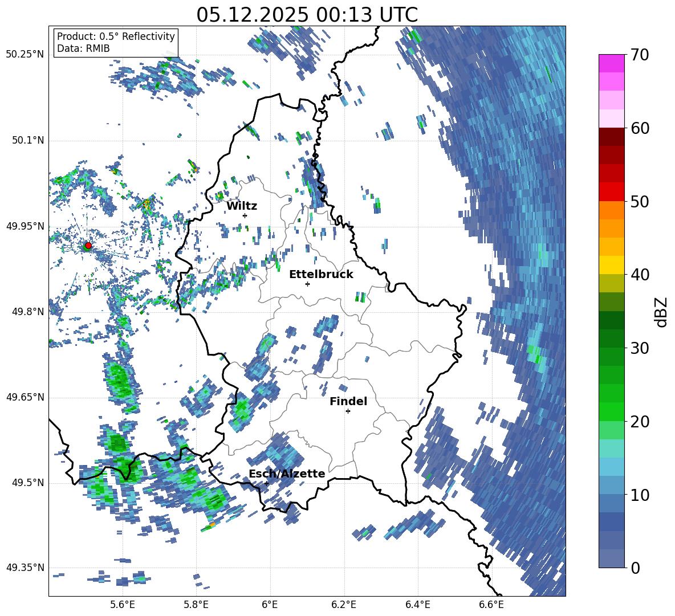Click the magenta top colorbar segment

tap(611, 63)
